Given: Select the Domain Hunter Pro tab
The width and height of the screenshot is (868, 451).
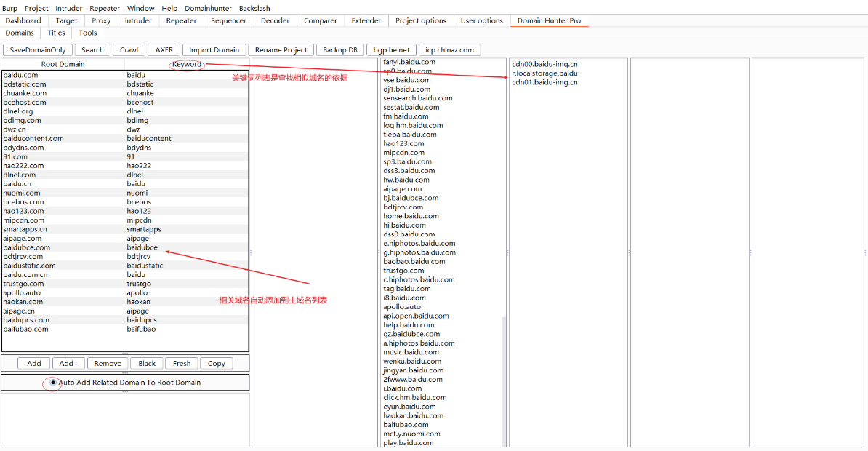Looking at the screenshot, I should click(549, 20).
